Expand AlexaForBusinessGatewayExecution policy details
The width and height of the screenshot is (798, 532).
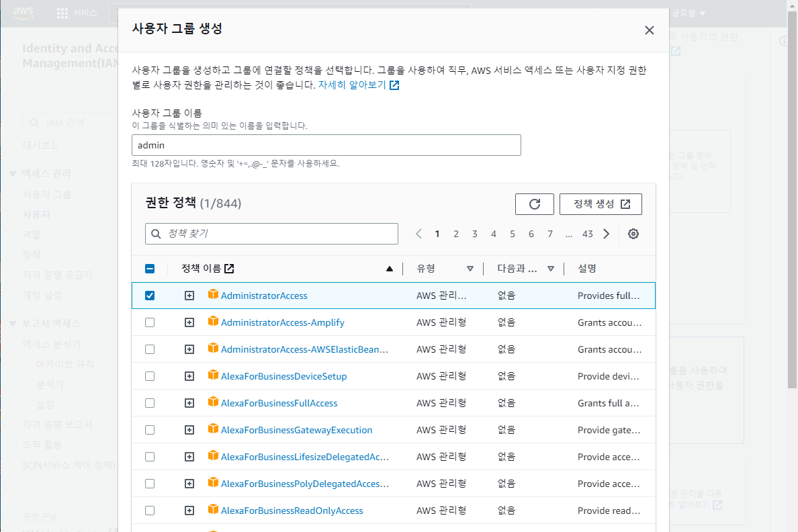189,430
